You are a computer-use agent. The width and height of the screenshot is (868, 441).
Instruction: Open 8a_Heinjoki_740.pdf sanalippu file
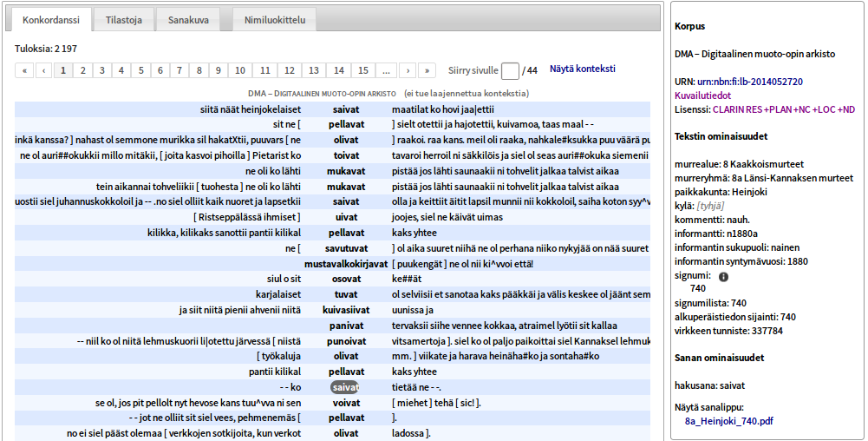(728, 421)
